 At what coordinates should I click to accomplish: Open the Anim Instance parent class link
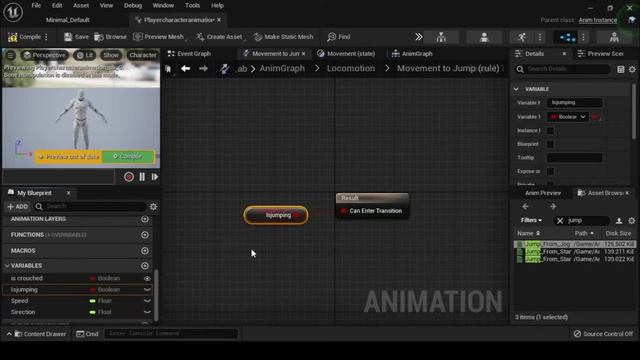point(598,20)
